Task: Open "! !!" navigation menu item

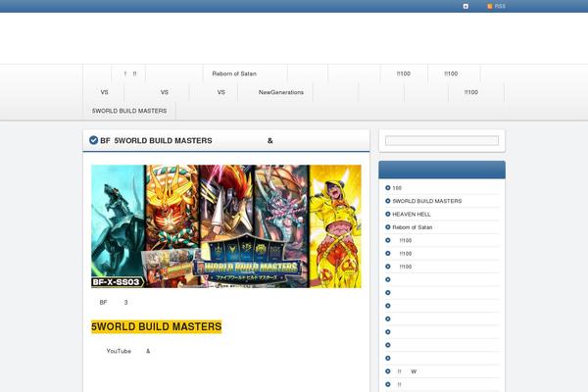Action: [x=129, y=73]
